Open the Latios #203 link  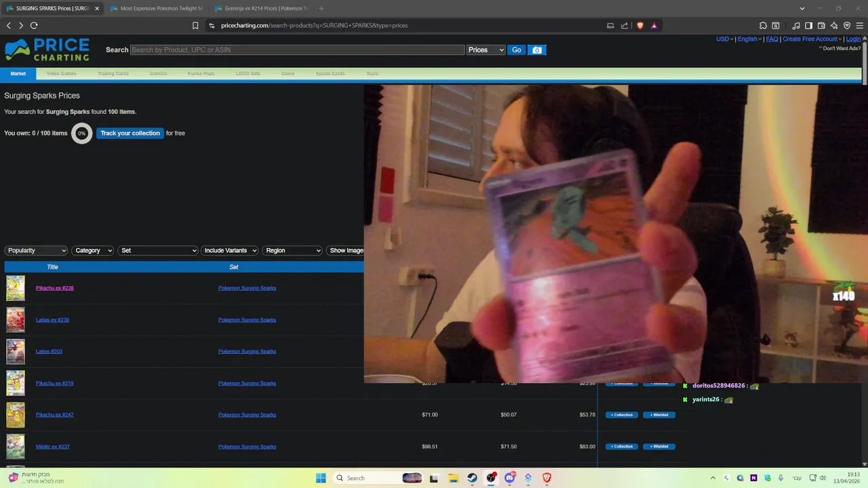coord(49,351)
